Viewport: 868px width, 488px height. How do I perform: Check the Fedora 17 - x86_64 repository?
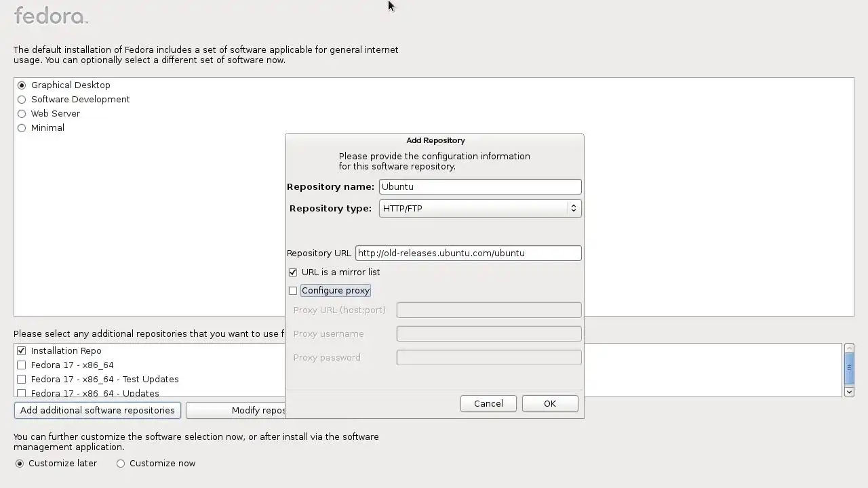22,365
